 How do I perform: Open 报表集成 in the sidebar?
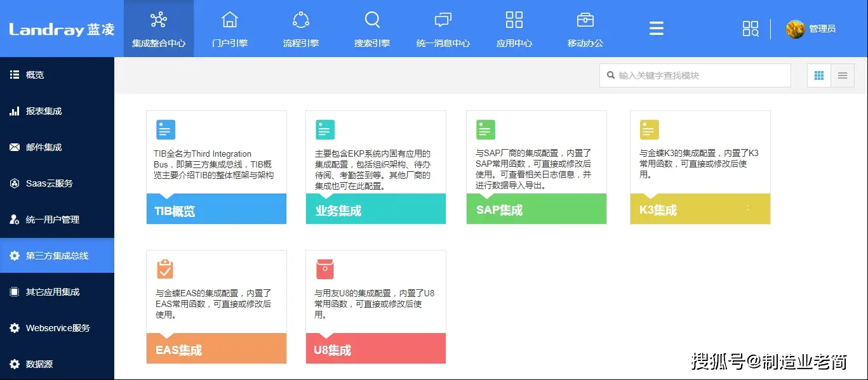point(57,111)
